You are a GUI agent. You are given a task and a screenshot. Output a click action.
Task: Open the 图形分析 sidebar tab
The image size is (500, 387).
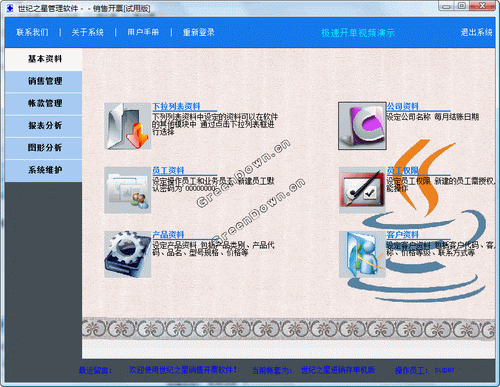(x=44, y=148)
